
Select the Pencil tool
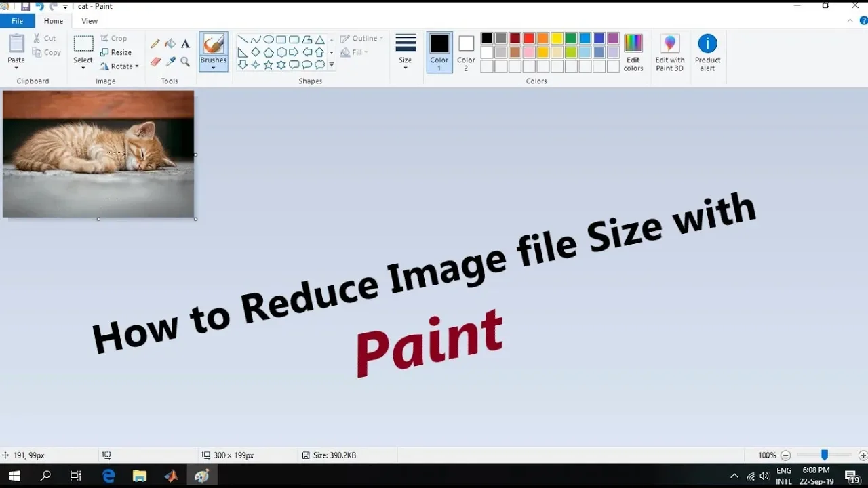(x=155, y=44)
